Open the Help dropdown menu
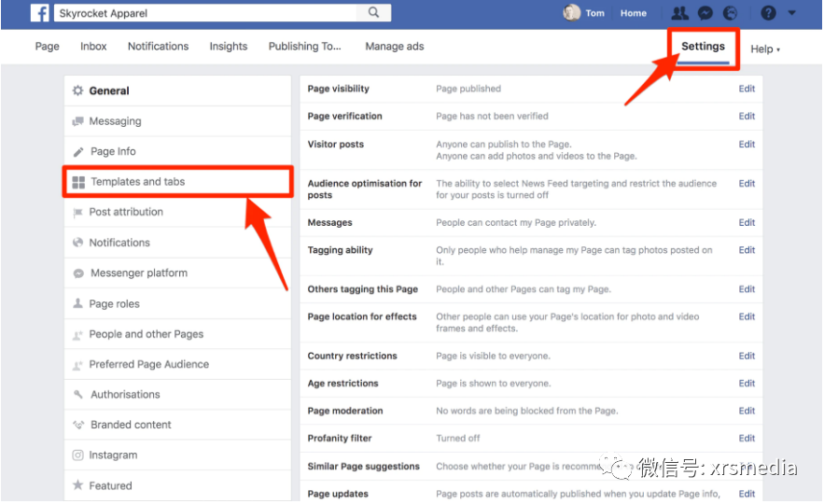The width and height of the screenshot is (824, 504). [765, 49]
